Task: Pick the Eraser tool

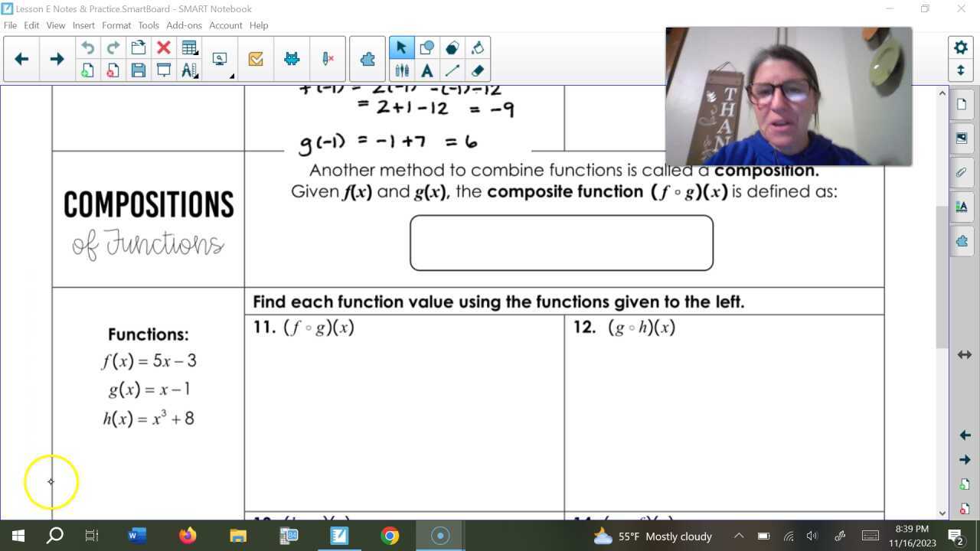Action: [477, 70]
